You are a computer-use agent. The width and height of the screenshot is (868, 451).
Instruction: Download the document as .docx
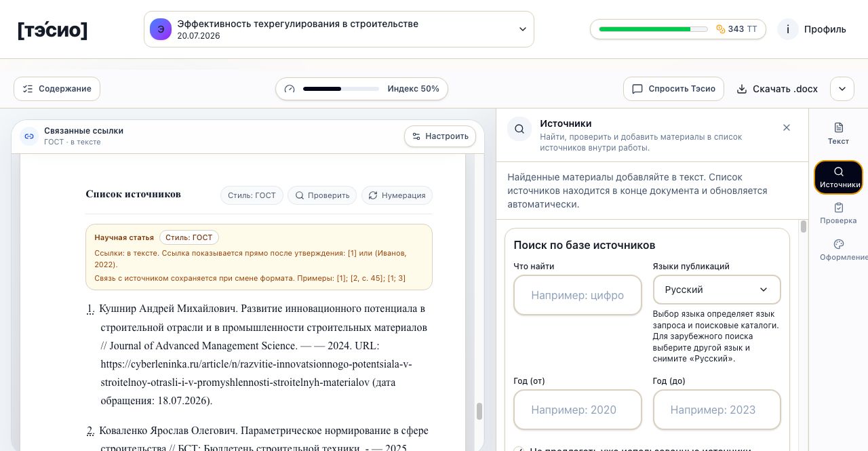point(777,89)
